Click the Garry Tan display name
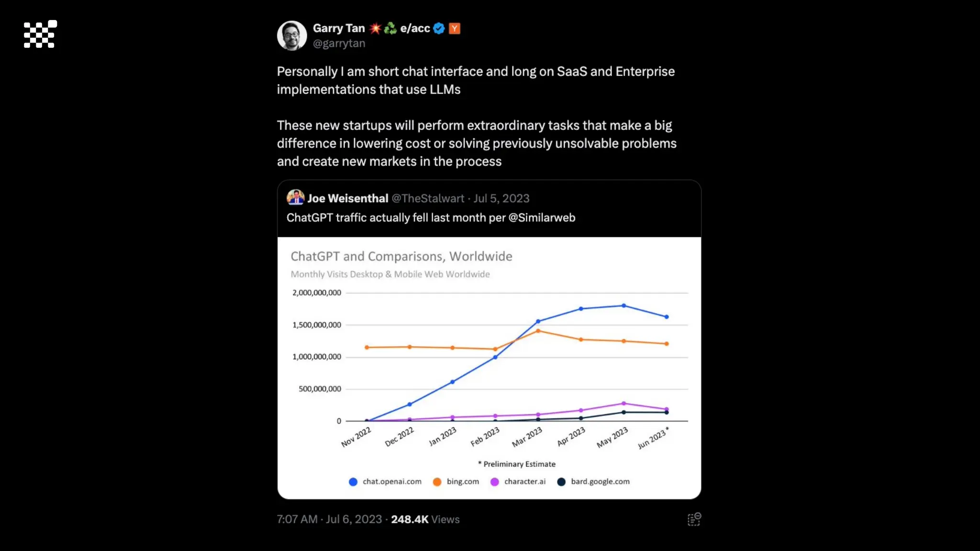 [x=339, y=29]
